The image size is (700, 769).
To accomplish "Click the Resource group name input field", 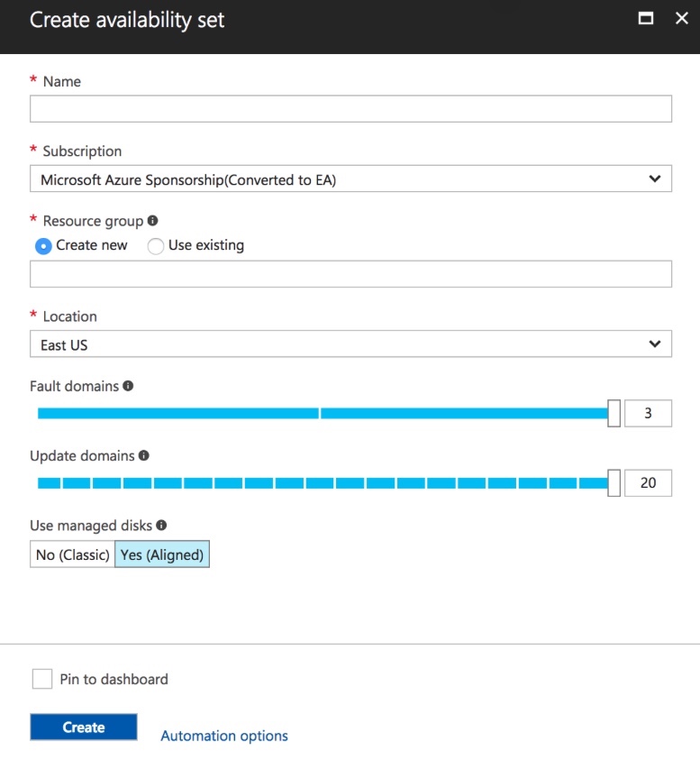I will [x=350, y=274].
